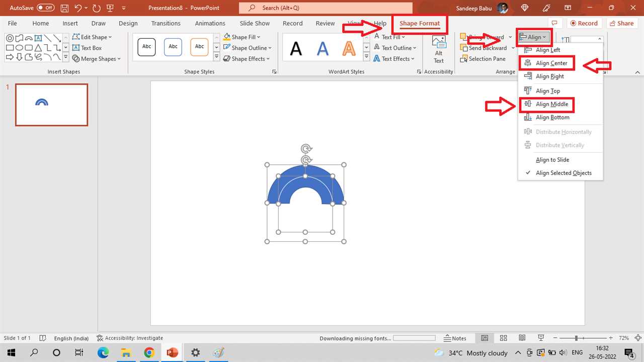Open the Selection Pane
The width and height of the screenshot is (644, 362).
[x=482, y=59]
